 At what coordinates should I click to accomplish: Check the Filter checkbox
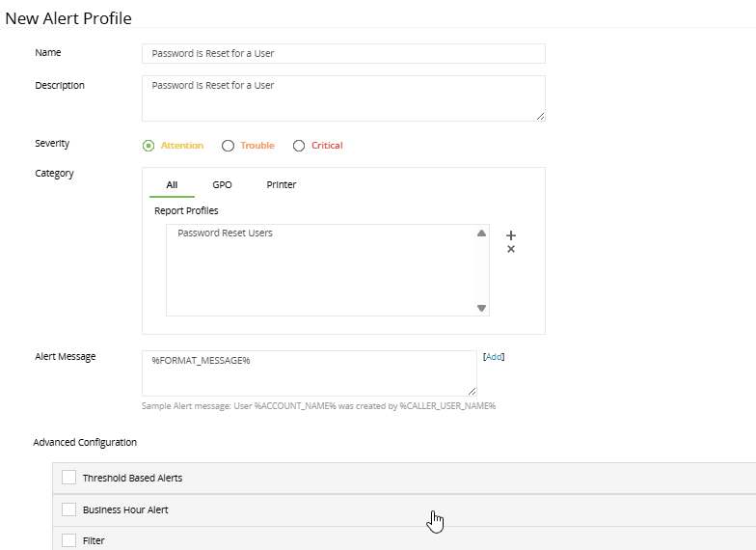(x=68, y=540)
